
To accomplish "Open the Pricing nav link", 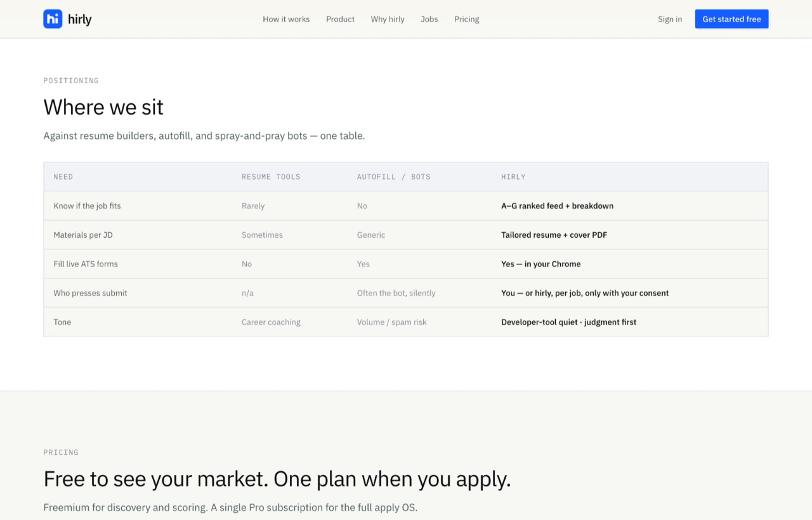I will click(467, 19).
